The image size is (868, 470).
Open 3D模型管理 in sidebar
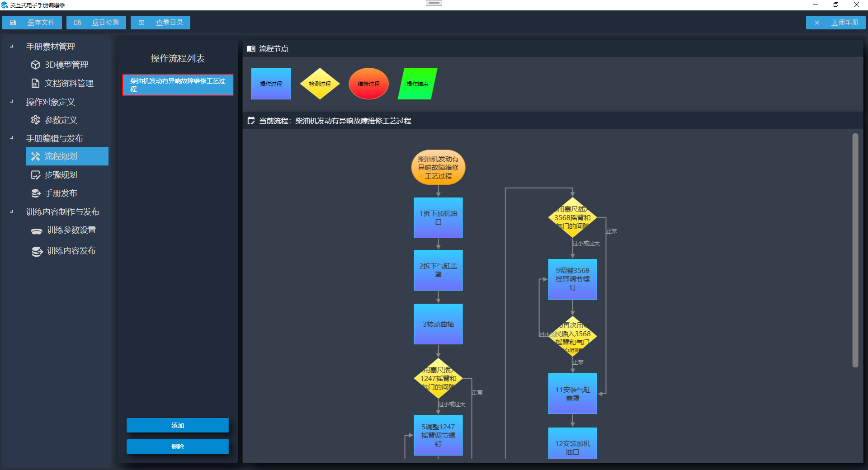coord(66,65)
